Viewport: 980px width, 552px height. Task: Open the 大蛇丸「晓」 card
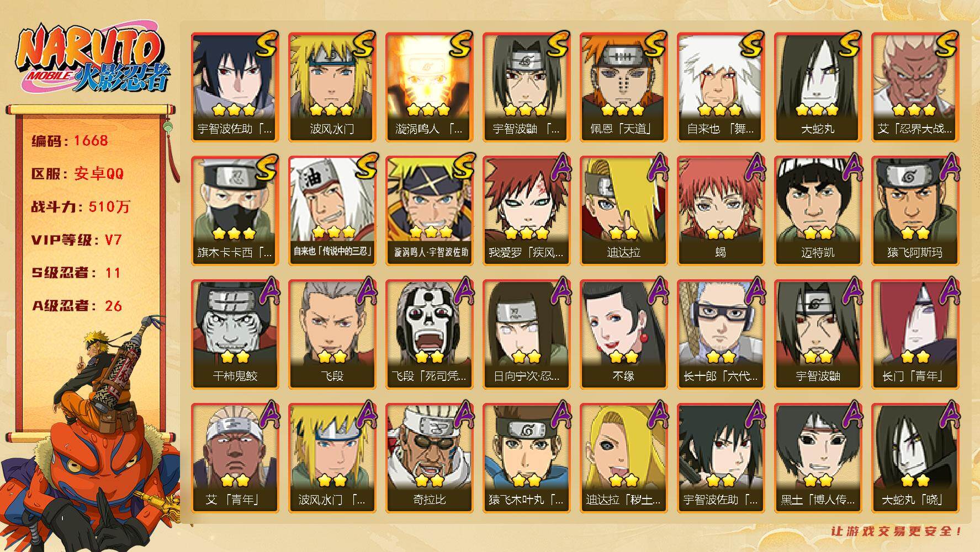[915, 458]
